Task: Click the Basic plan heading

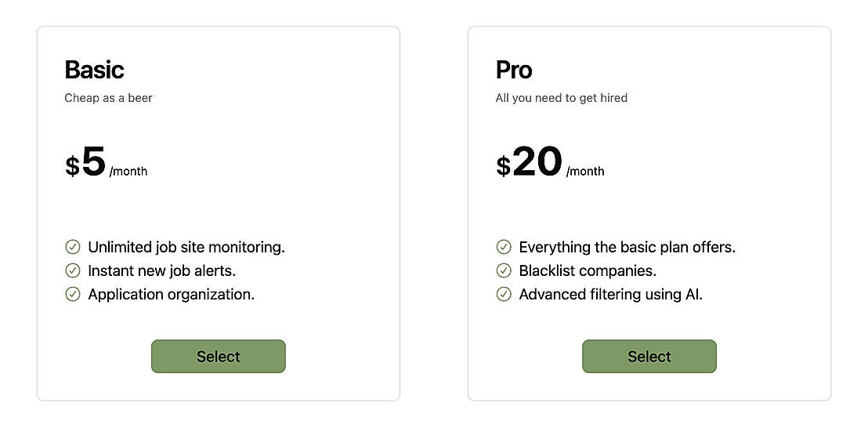Action: [94, 70]
